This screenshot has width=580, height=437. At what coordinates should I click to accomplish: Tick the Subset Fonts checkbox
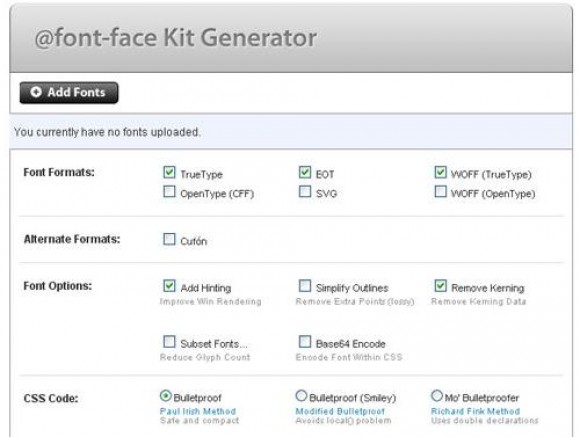[x=169, y=342]
